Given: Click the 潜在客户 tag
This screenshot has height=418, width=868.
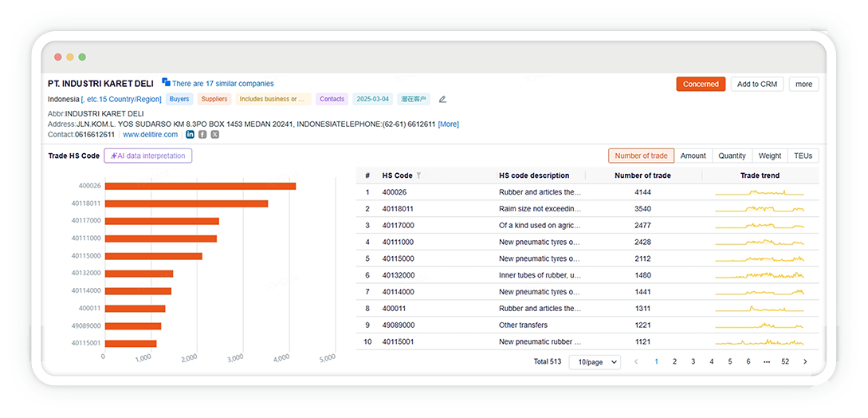Looking at the screenshot, I should point(414,99).
